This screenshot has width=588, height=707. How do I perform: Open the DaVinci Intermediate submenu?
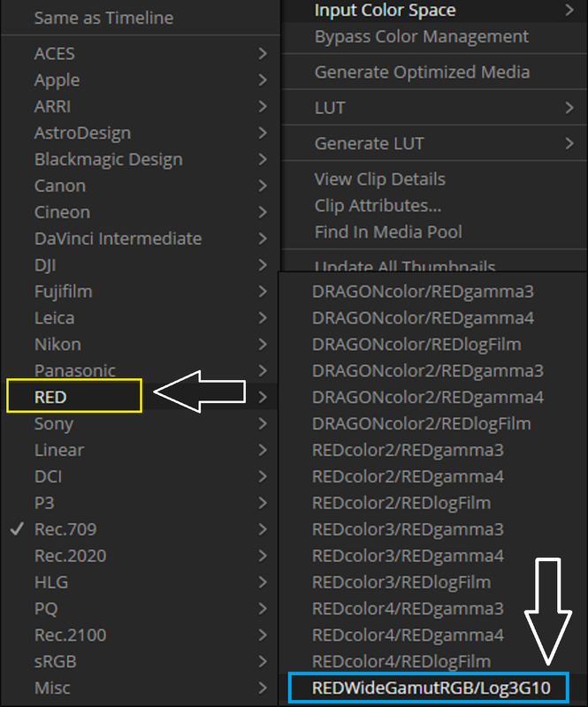coord(140,239)
